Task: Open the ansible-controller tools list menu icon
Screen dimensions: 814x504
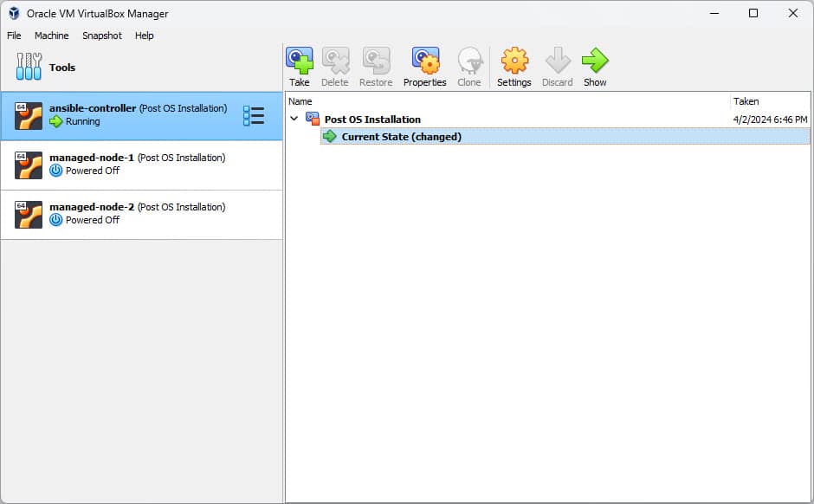Action: coord(254,116)
